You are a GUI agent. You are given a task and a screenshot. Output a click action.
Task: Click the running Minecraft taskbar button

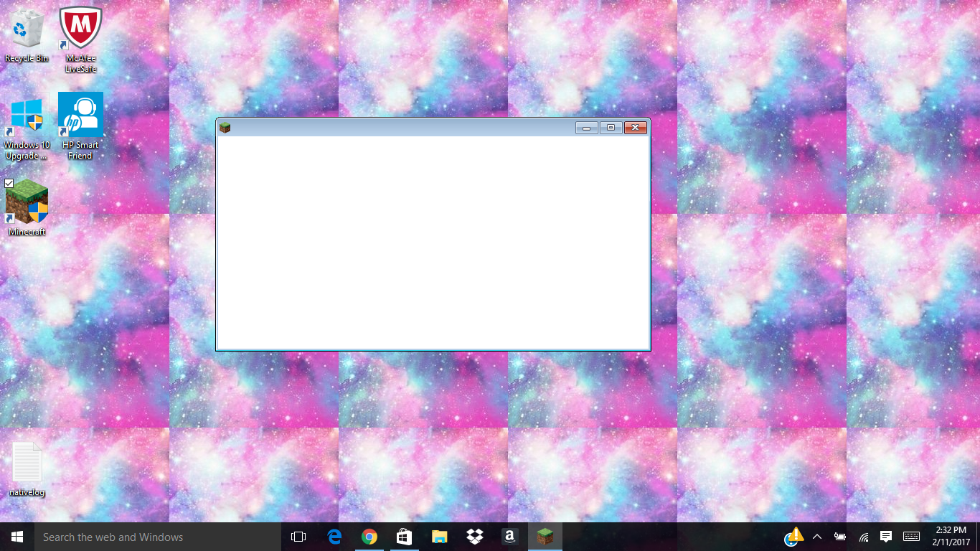click(x=545, y=537)
